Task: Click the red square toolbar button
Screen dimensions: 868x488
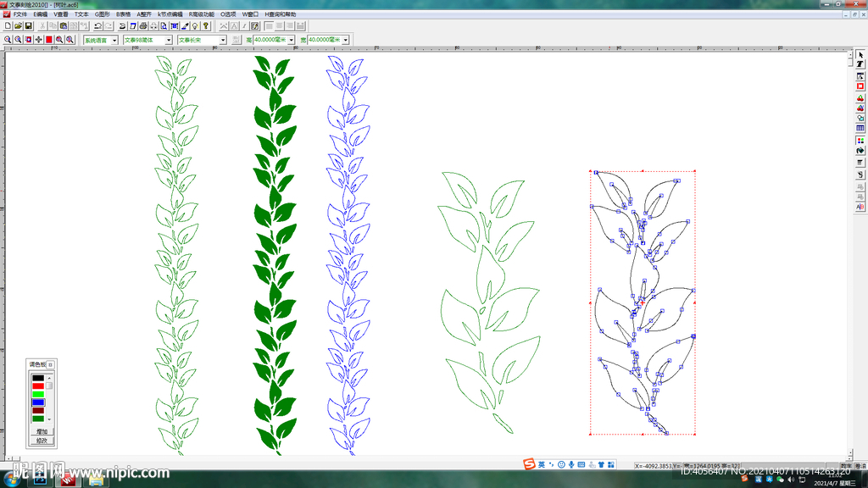Action: [49, 40]
